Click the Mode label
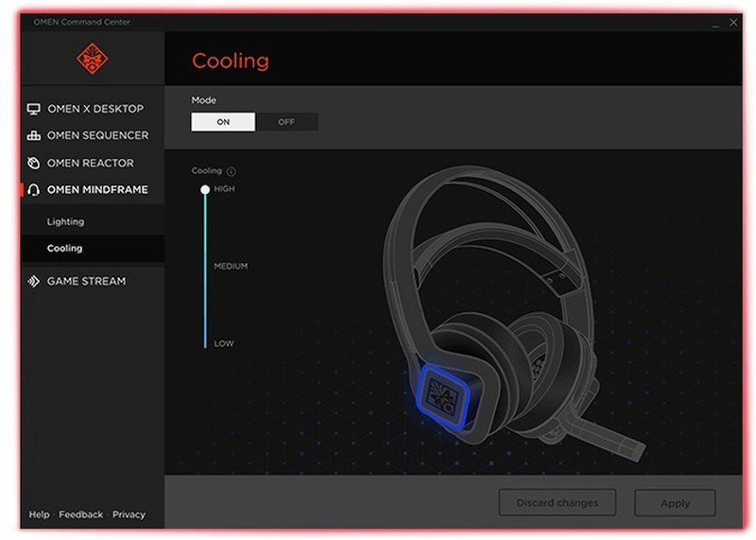The image size is (756, 540). (x=204, y=100)
